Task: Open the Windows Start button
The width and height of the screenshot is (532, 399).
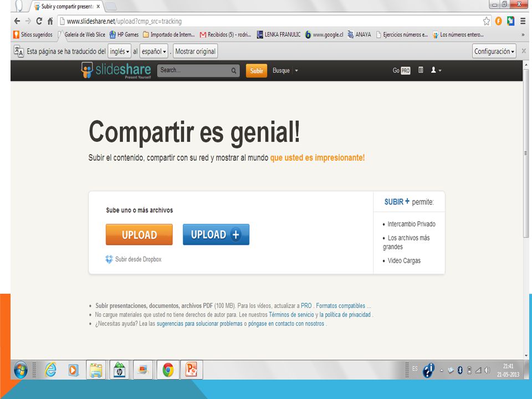Action: click(x=21, y=370)
